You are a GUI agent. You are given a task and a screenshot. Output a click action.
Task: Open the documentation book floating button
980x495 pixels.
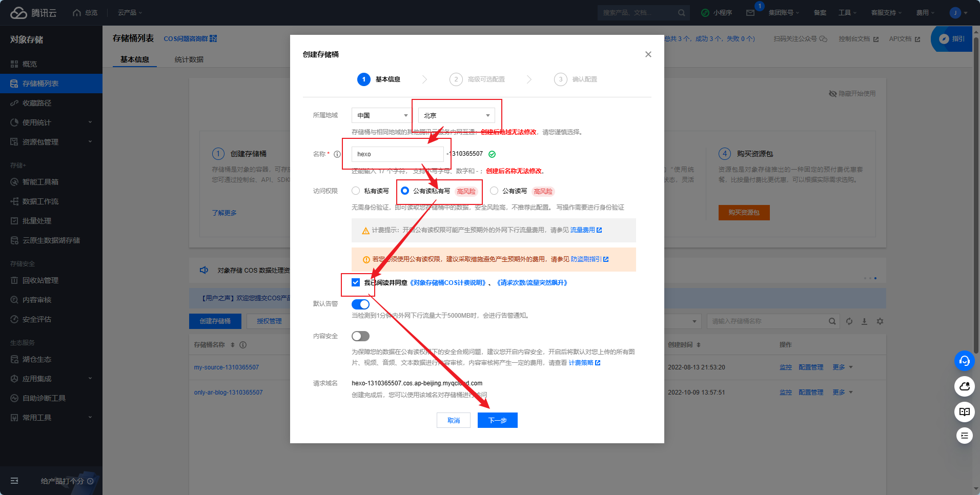click(x=964, y=411)
